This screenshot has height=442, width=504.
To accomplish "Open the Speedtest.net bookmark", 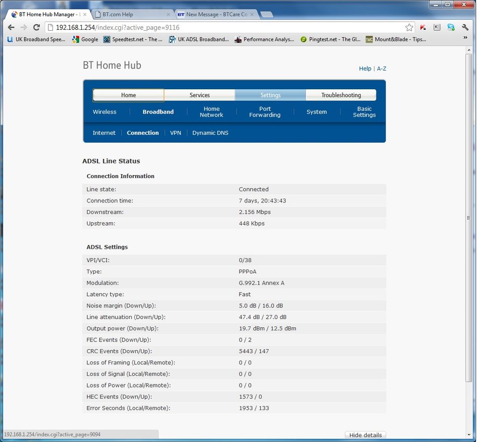I will tap(133, 39).
